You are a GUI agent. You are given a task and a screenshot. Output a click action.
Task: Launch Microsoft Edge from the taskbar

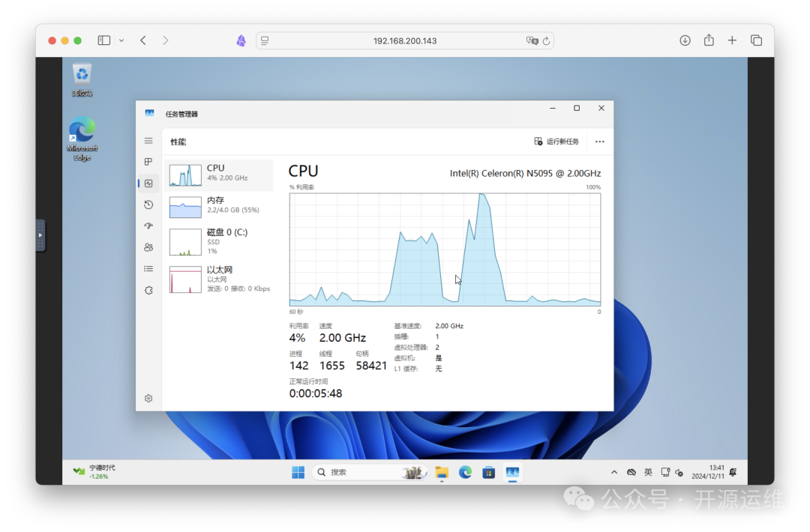click(x=465, y=473)
